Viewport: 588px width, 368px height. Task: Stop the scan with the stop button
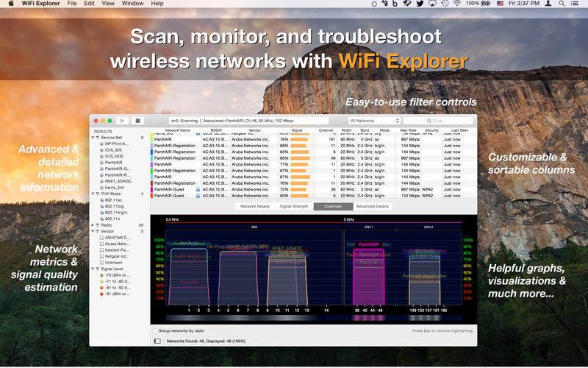coord(138,120)
